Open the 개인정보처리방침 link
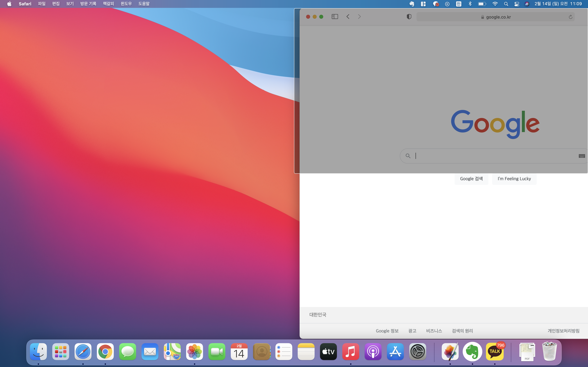 tap(563, 331)
